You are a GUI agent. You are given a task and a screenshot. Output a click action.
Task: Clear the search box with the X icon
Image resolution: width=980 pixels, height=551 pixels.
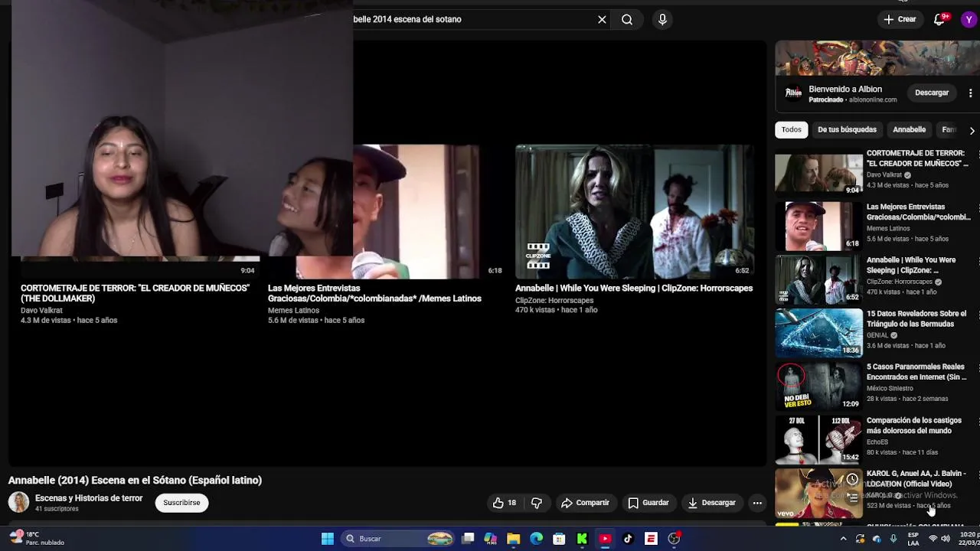click(602, 19)
